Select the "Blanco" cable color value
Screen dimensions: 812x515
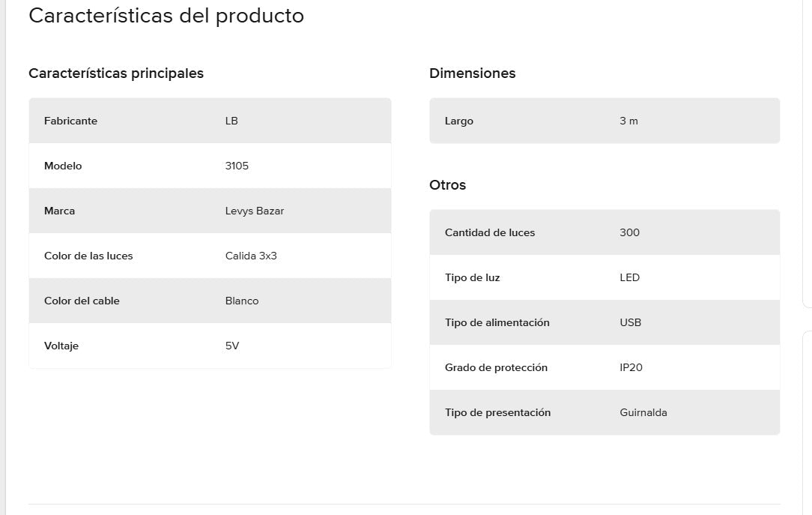tap(242, 301)
